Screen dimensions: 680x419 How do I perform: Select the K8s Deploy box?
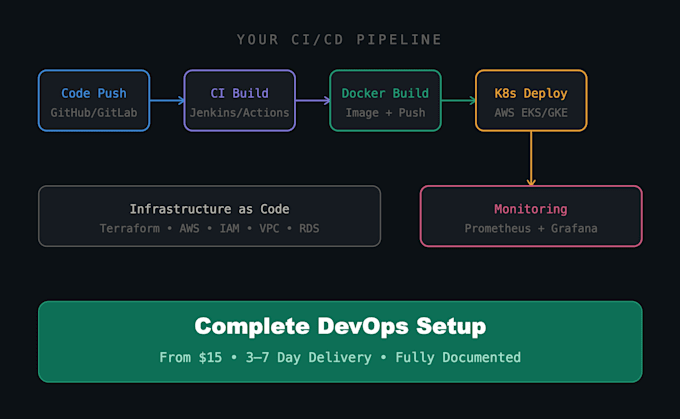531,101
